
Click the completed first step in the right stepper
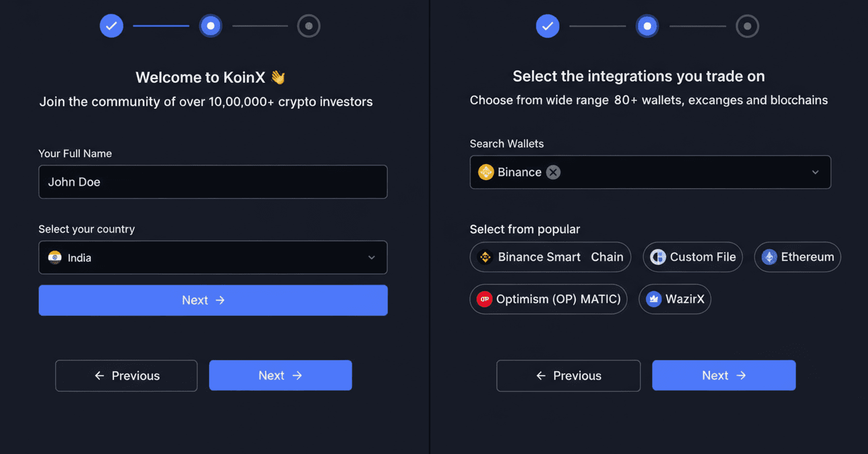(x=547, y=27)
